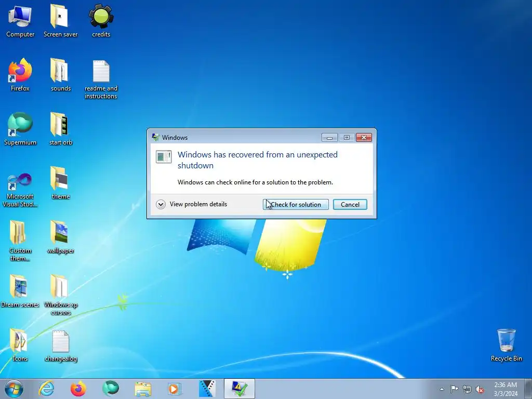This screenshot has width=532, height=399.
Task: Launch Internet Explorer from taskbar
Action: 46,389
